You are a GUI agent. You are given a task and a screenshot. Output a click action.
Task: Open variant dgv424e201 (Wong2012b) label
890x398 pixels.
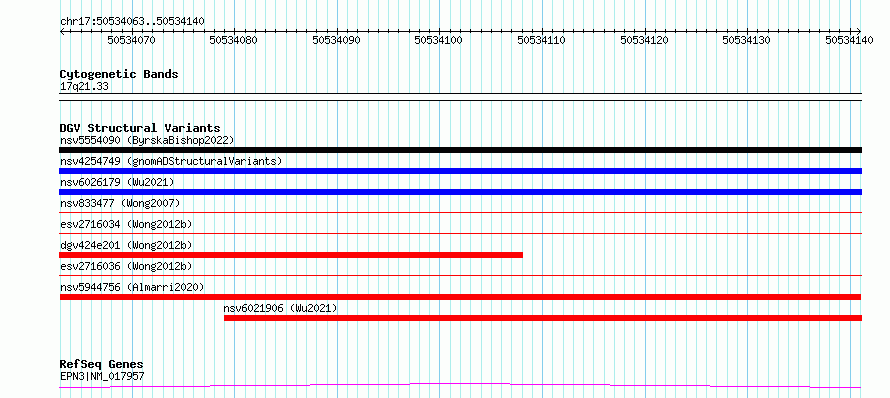click(x=126, y=245)
